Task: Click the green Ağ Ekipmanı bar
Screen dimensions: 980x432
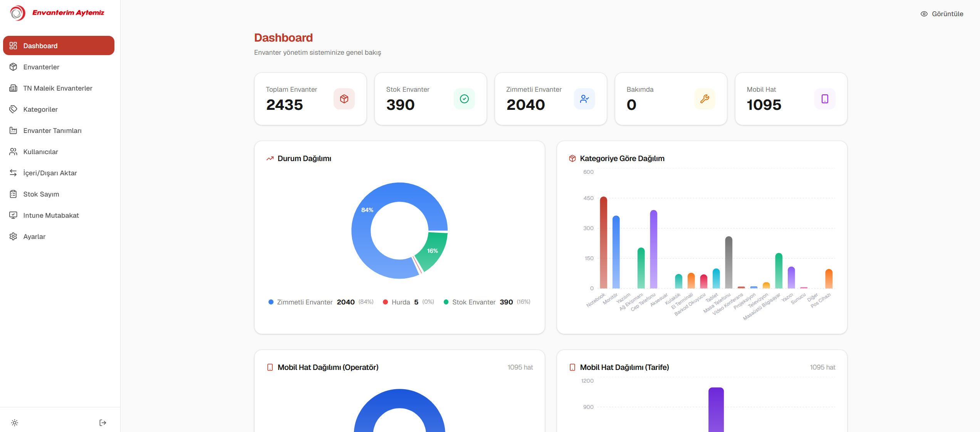Action: (641, 268)
